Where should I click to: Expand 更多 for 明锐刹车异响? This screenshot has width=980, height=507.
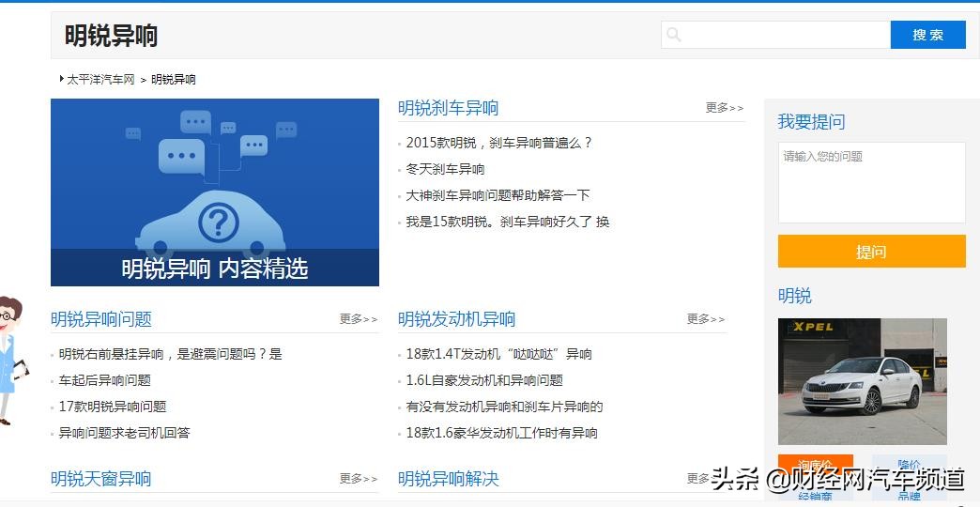pyautogui.click(x=725, y=108)
